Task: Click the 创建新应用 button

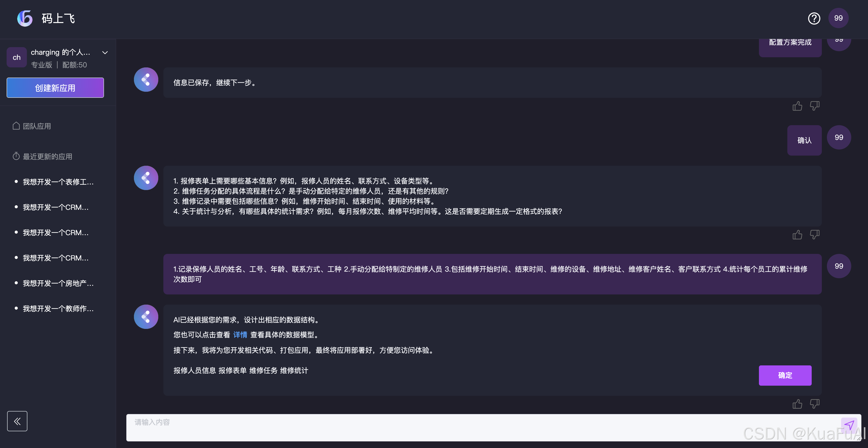Action: [55, 88]
